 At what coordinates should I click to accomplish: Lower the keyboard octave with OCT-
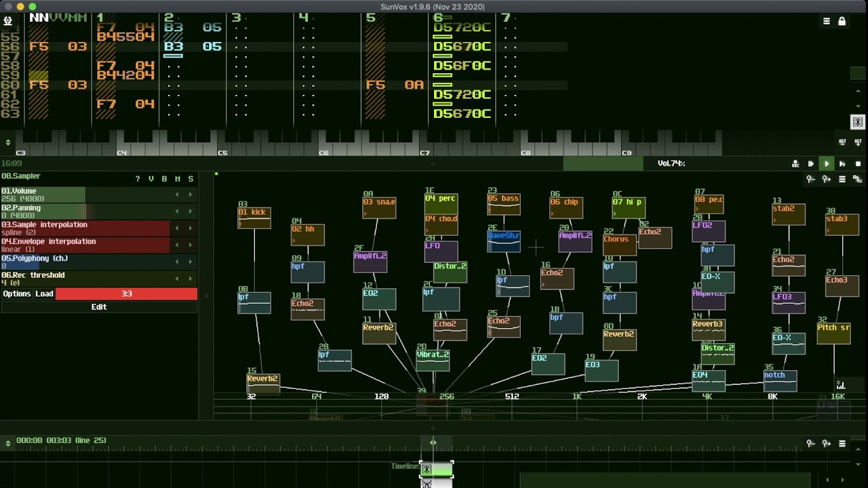(x=842, y=142)
